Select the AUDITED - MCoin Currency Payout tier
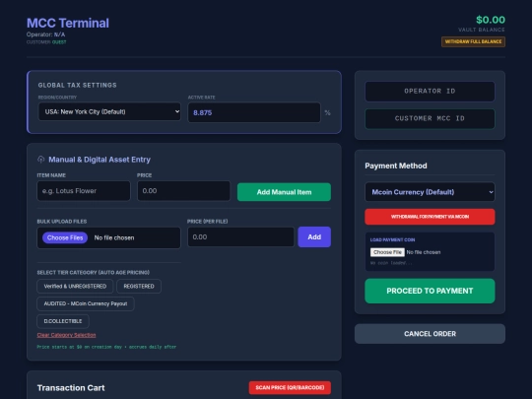 [x=86, y=303]
